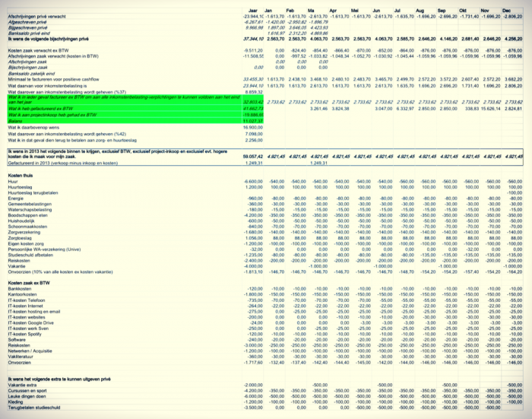Select 'Persoonlijke WA-verzekering (Unive)' row label
The width and height of the screenshot is (532, 419).
44,249
